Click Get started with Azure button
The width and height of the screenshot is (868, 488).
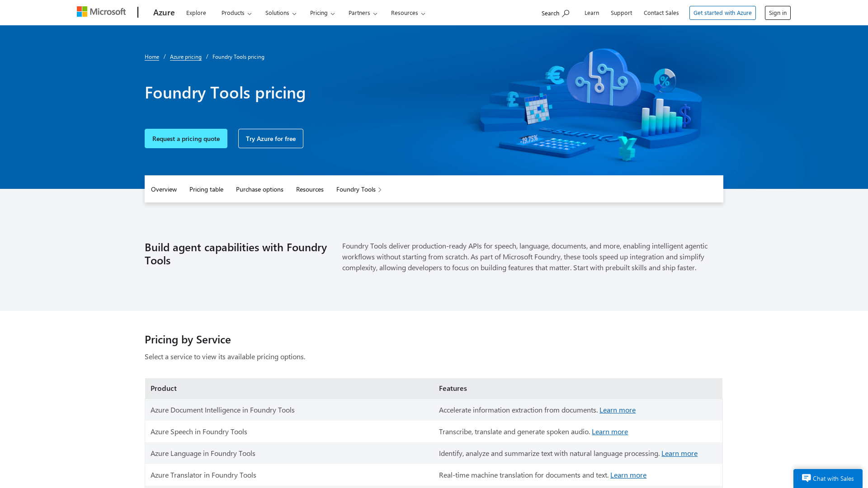point(722,13)
